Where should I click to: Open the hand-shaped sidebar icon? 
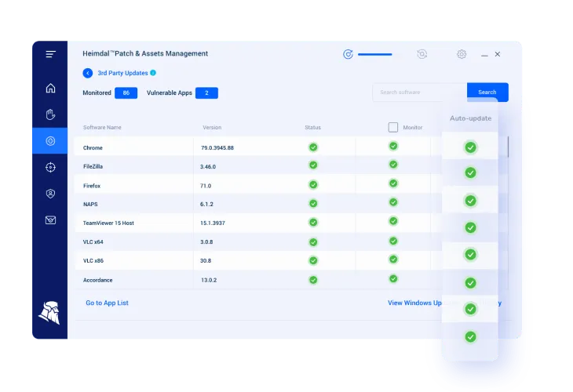(x=50, y=114)
